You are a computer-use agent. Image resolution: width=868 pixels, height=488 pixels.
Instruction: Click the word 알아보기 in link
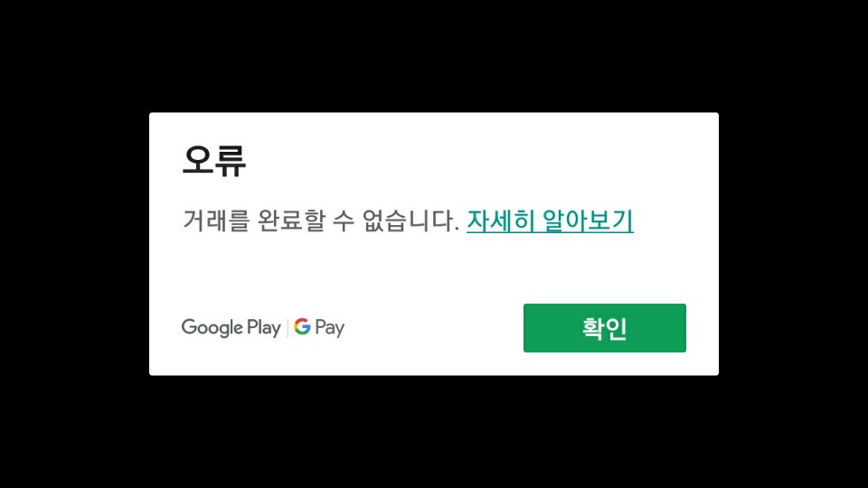click(588, 221)
